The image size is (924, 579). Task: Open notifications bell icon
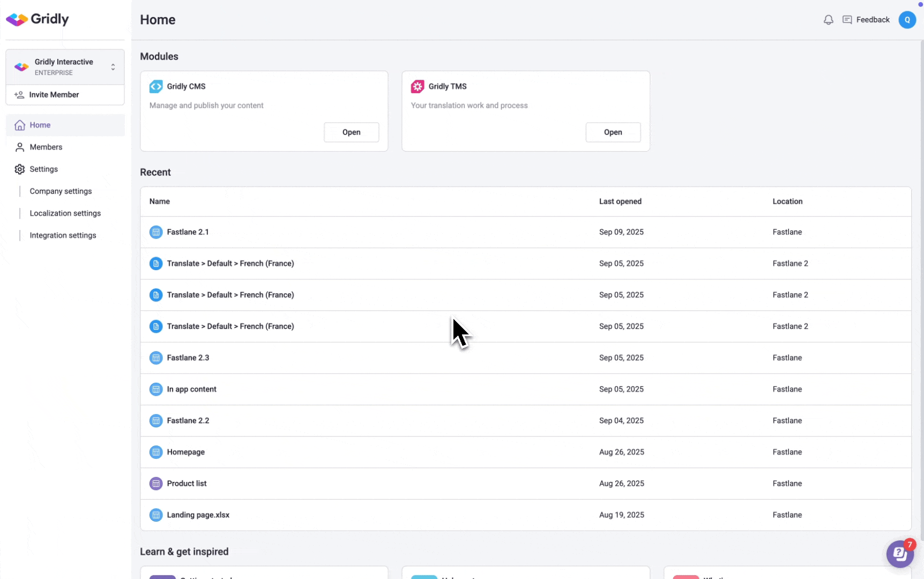click(x=828, y=20)
